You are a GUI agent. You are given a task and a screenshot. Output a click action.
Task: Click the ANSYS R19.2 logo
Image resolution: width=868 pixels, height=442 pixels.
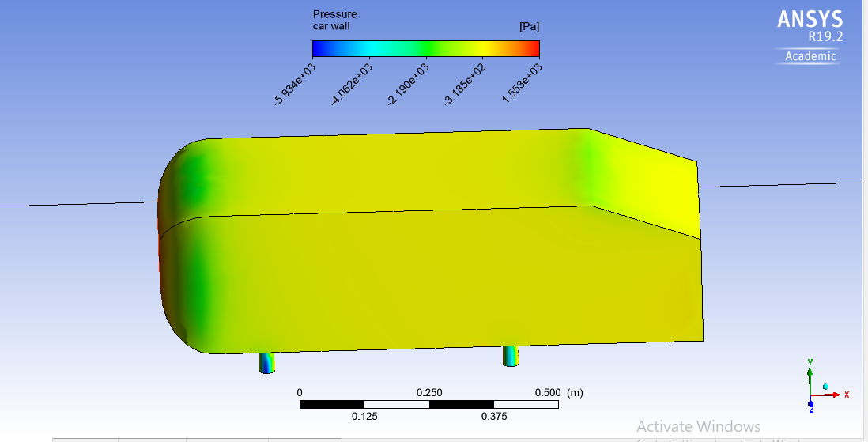[x=810, y=26]
